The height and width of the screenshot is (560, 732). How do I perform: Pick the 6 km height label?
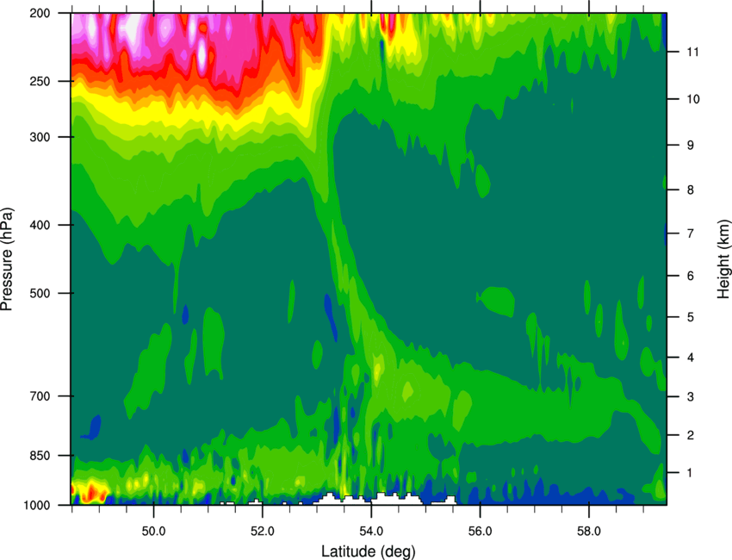(x=691, y=276)
